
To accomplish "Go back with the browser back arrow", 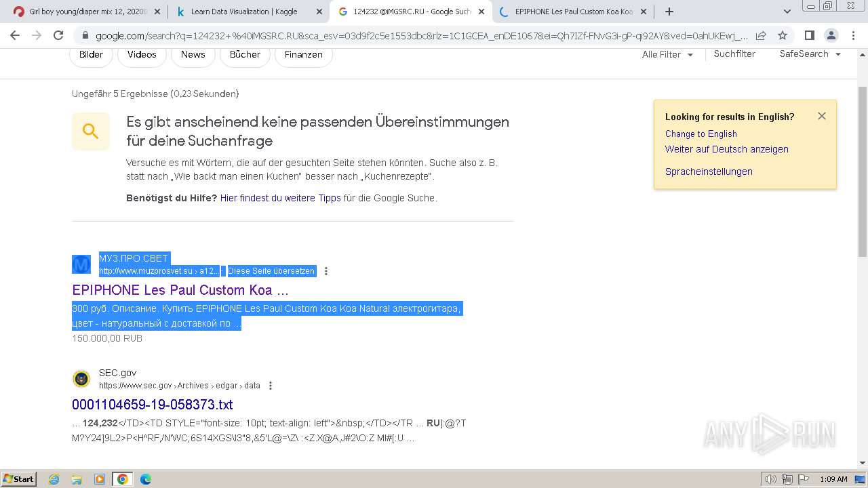I will pyautogui.click(x=15, y=35).
